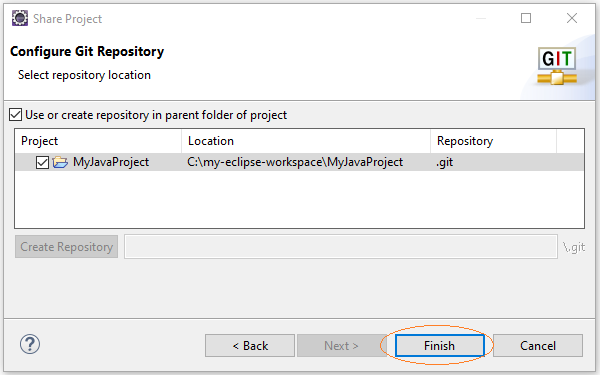
Task: Cancel the Share Project dialog
Action: 538,346
